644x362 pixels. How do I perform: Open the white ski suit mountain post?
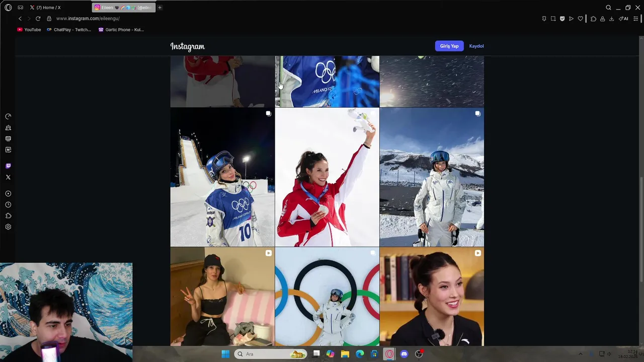coord(432,177)
